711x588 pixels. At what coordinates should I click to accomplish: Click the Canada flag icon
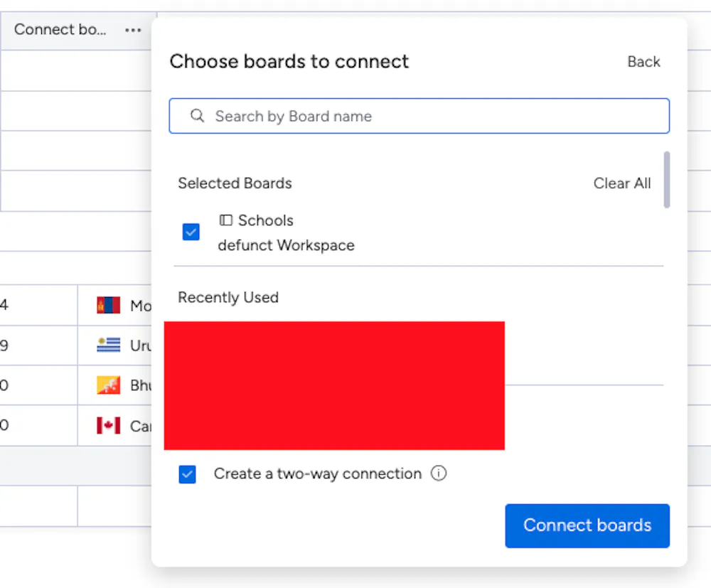pyautogui.click(x=109, y=425)
